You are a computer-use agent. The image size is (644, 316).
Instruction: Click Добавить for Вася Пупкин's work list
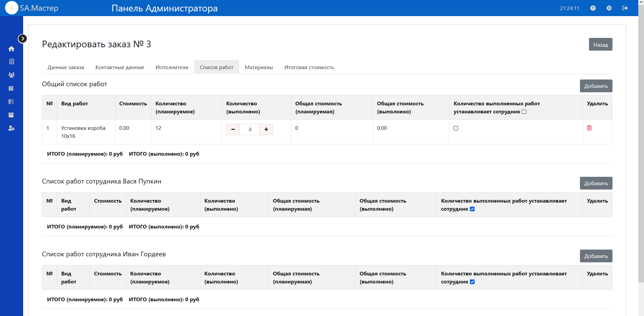point(596,183)
